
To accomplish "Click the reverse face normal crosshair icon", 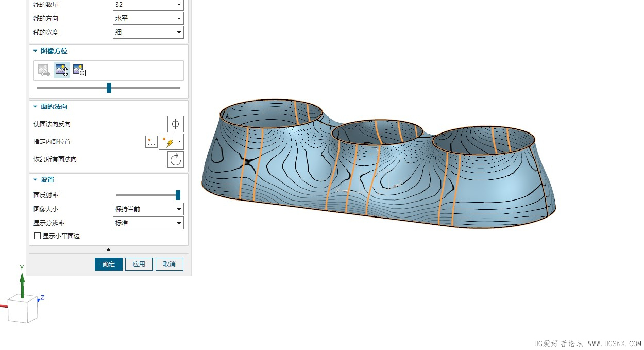I will point(176,124).
